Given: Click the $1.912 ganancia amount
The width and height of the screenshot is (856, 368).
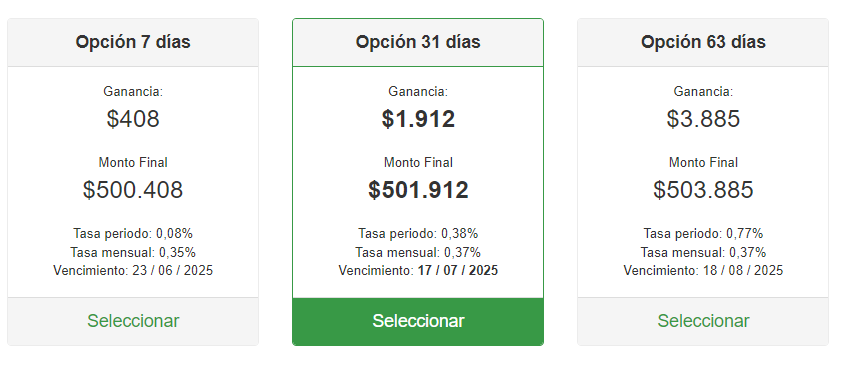Looking at the screenshot, I should click(x=418, y=119).
